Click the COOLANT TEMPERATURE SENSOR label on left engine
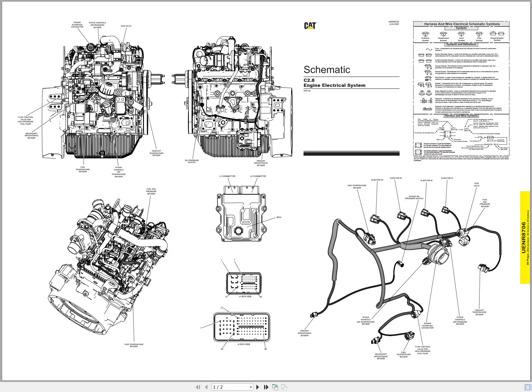The width and height of the screenshot is (532, 392). (x=156, y=153)
